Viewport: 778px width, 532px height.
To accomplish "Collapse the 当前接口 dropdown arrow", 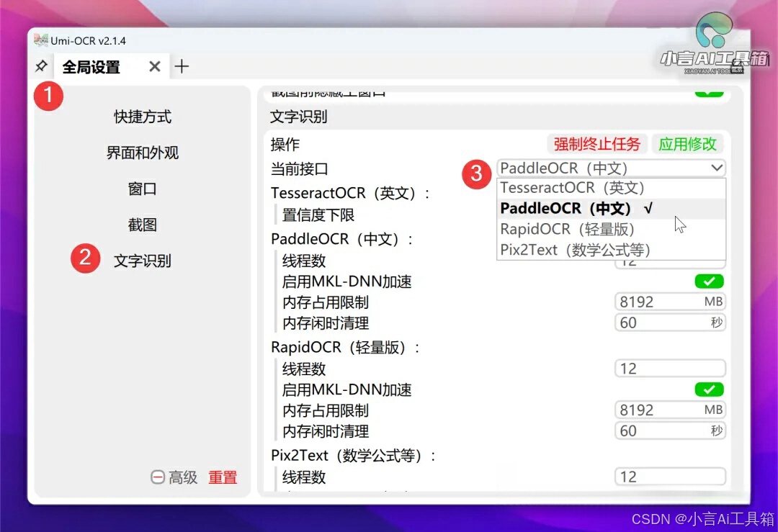I will pyautogui.click(x=717, y=168).
